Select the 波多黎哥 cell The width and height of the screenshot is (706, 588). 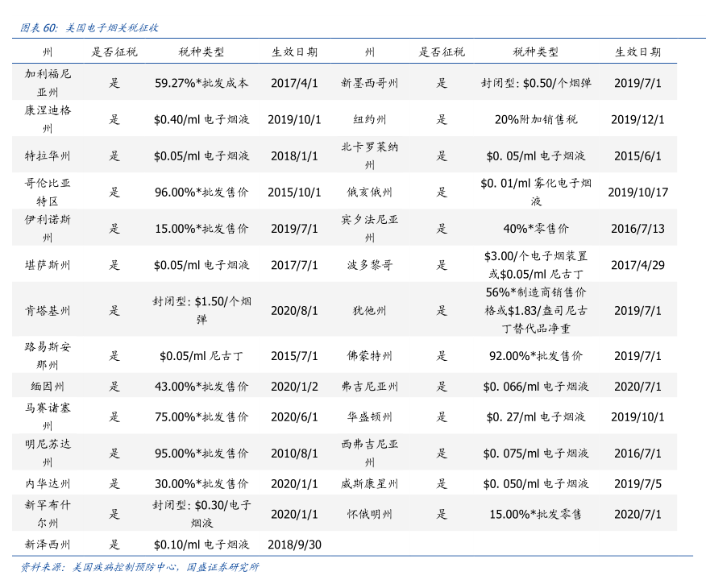(370, 265)
